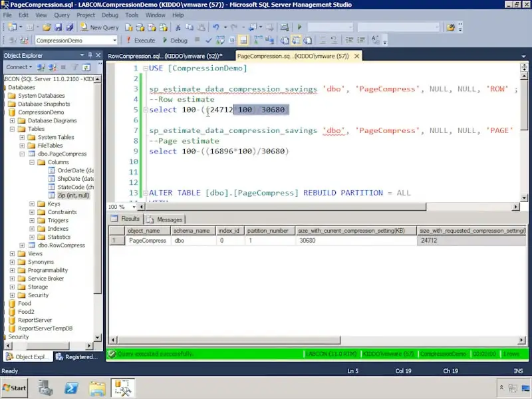Open Windows Explorer from the taskbar

click(x=97, y=388)
